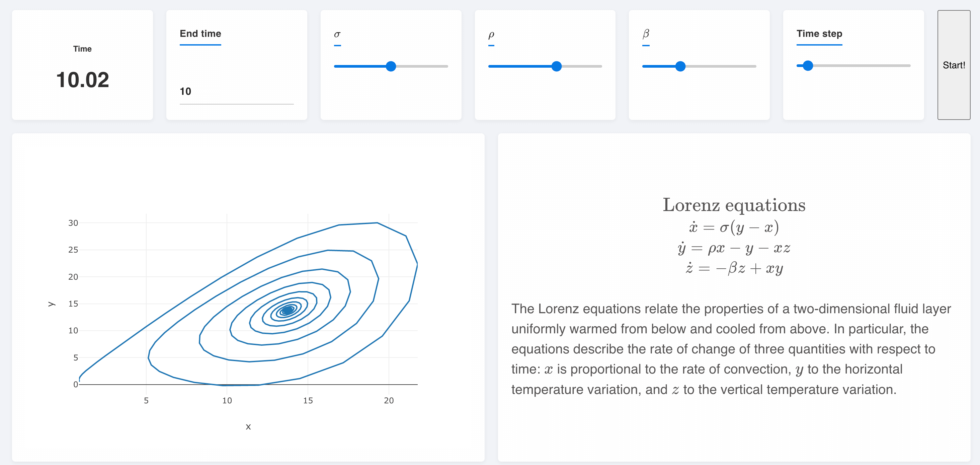The width and height of the screenshot is (980, 465).
Task: Select the End time label
Action: pyautogui.click(x=200, y=34)
